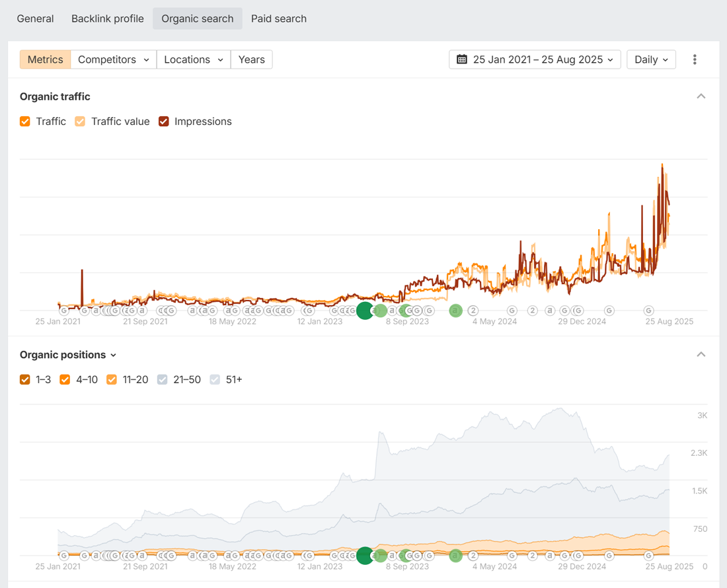727x588 pixels.
Task: Open the Competitors dropdown
Action: pos(113,59)
